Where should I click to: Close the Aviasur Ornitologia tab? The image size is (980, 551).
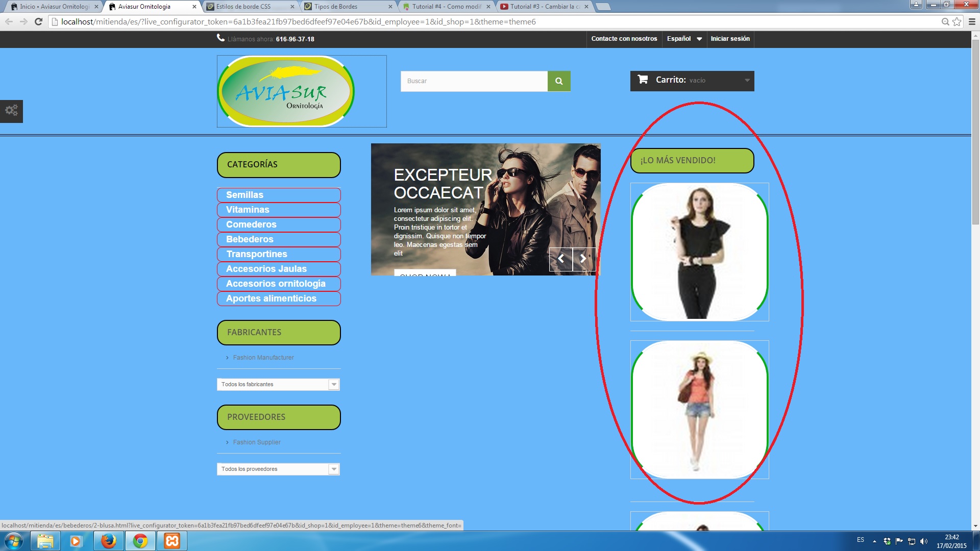[194, 7]
